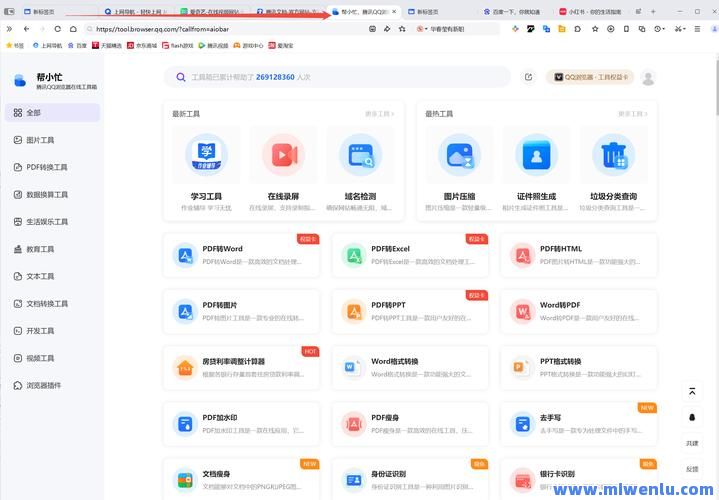This screenshot has height=500, width=719.
Task: Click the PDF瘦身 tool icon
Action: click(354, 424)
